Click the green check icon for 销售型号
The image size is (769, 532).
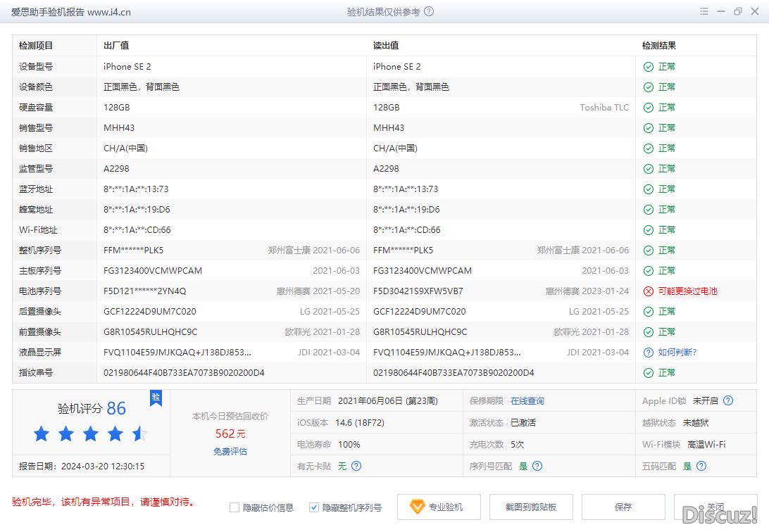(x=649, y=128)
